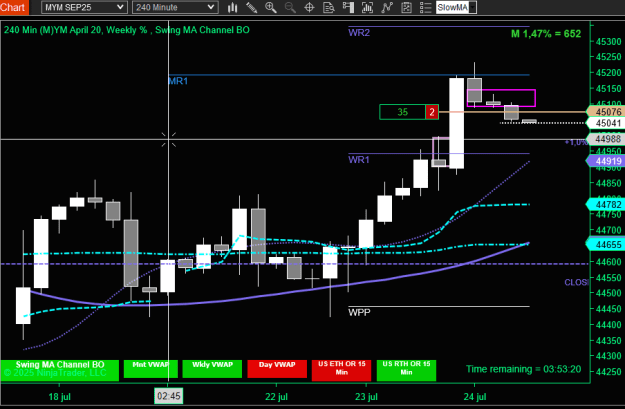This screenshot has width=625, height=409.
Task: Click the Swing MA Channel BO button
Action: 60,369
